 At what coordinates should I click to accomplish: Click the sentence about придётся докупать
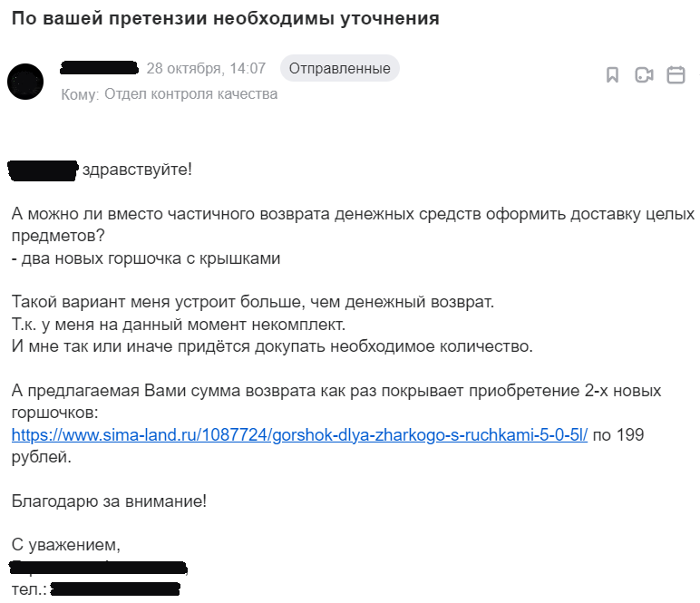click(x=272, y=345)
